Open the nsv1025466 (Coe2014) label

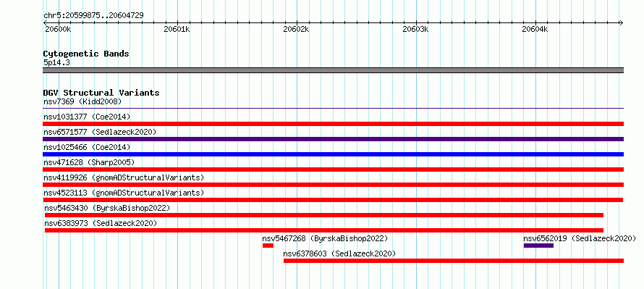[x=87, y=147]
